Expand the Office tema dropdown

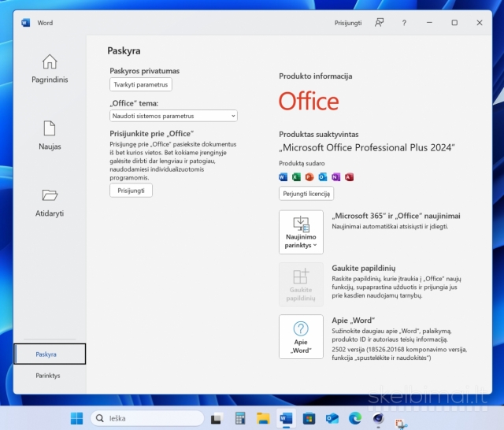(173, 116)
